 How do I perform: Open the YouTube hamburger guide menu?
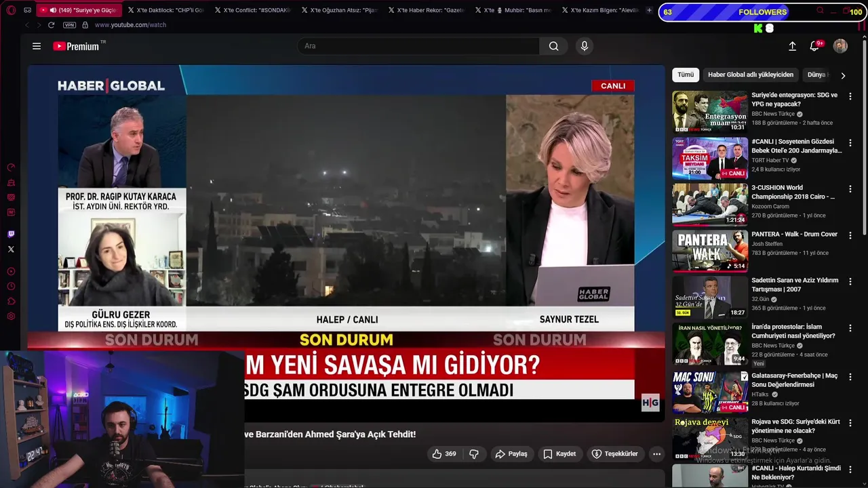[x=37, y=46]
